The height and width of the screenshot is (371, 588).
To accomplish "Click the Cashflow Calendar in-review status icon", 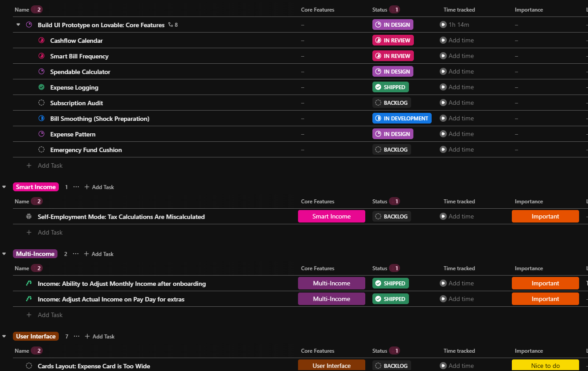I will (41, 41).
